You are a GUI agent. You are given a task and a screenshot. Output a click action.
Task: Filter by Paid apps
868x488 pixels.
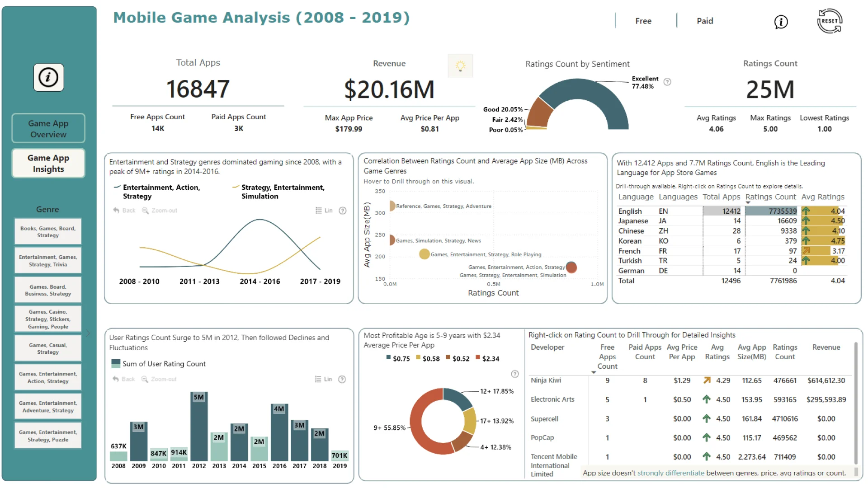point(704,21)
